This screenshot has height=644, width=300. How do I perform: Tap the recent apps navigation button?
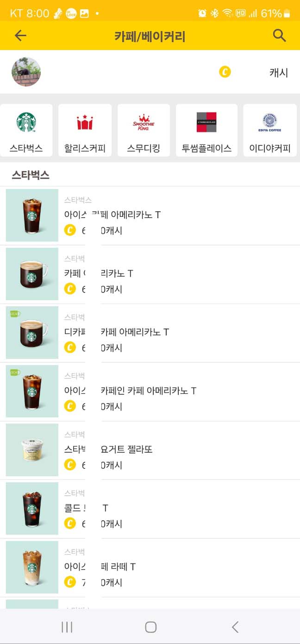click(x=67, y=627)
